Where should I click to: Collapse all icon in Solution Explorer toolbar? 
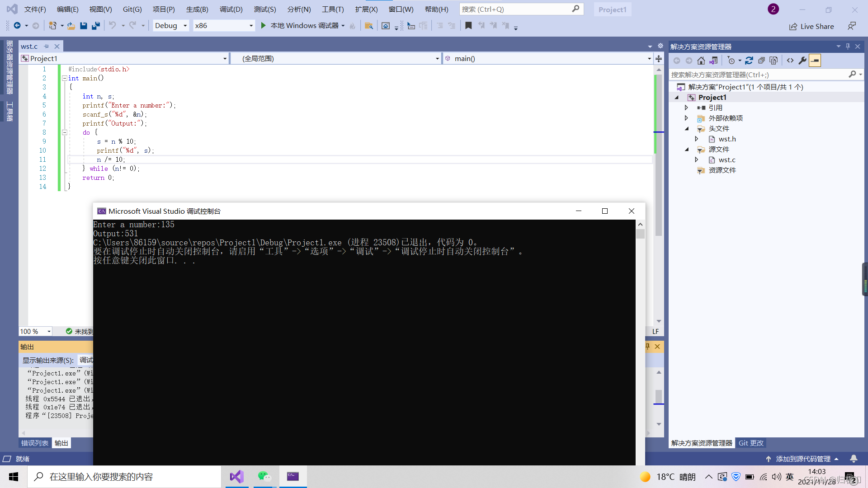point(761,61)
